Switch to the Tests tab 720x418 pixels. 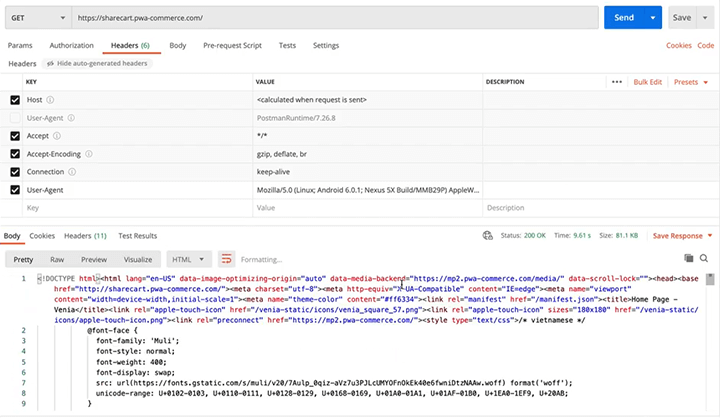tap(287, 45)
